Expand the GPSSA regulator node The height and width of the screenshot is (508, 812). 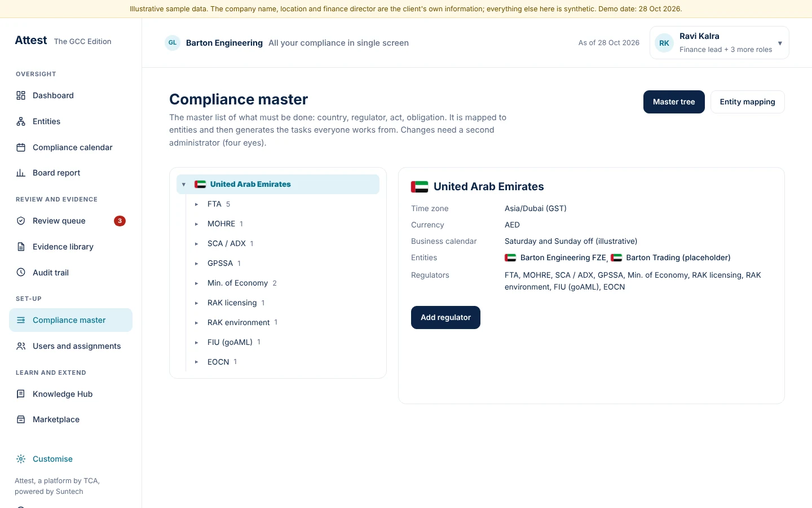pyautogui.click(x=196, y=264)
